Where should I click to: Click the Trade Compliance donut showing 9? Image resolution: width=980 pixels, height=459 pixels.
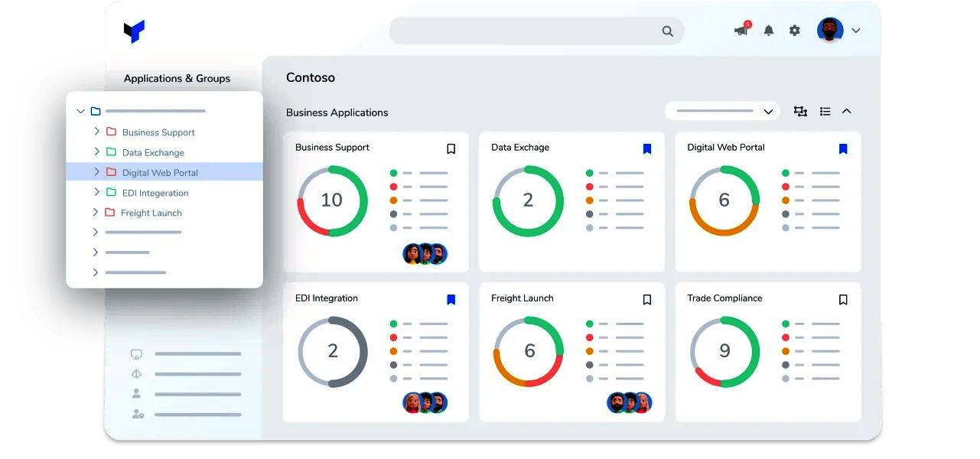pyautogui.click(x=724, y=351)
